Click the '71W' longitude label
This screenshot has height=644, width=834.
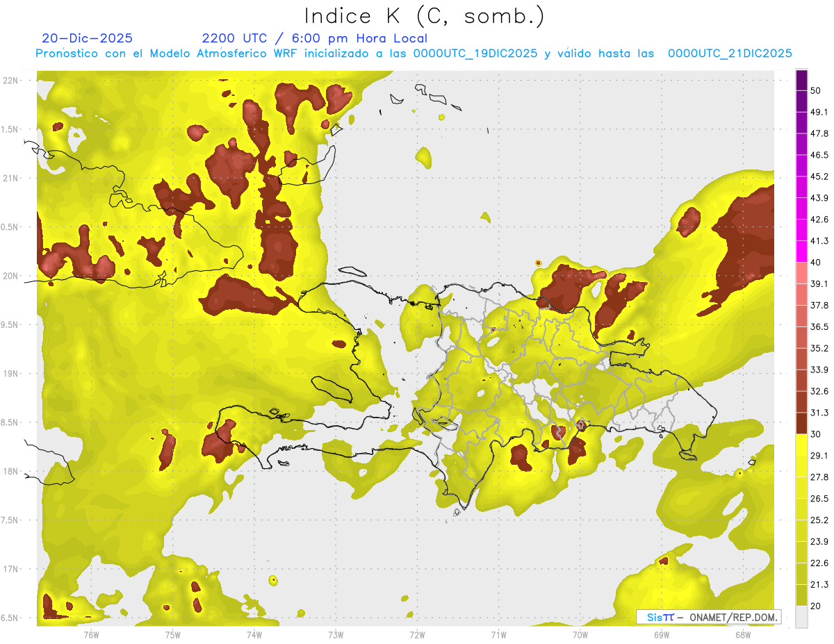point(498,634)
